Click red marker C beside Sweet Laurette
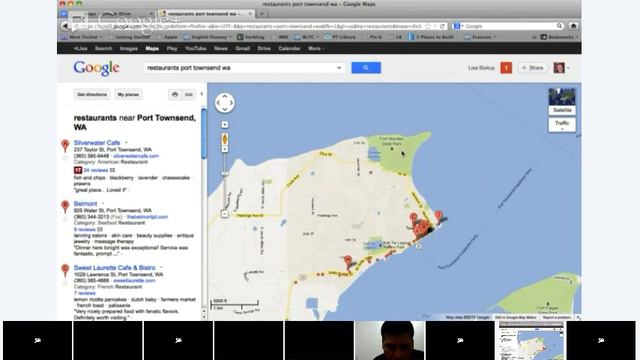This screenshot has width=640, height=360. tap(65, 270)
